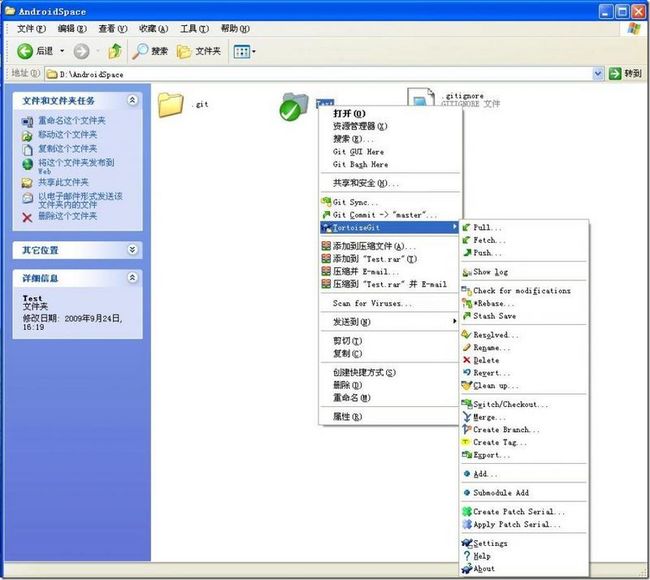Open 属性 (Properties) in context menu

390,417
